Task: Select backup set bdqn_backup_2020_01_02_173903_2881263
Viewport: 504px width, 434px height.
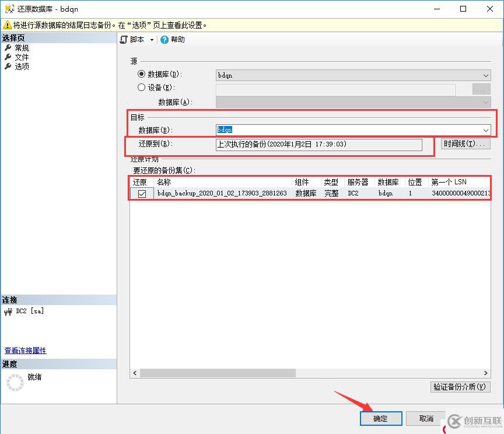Action: [222, 193]
